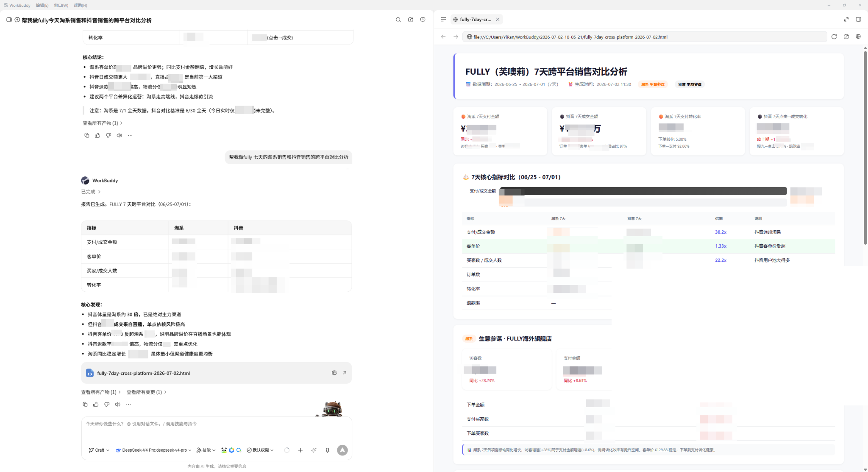Open the DeepSeek-V4 Pro model selector
Viewport: 868px width, 472px height.
153,450
